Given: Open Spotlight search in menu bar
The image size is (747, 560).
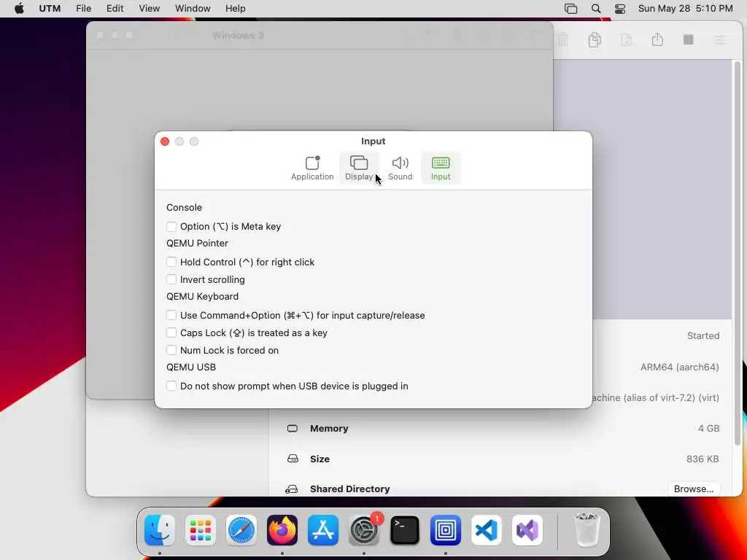Looking at the screenshot, I should click(x=595, y=9).
